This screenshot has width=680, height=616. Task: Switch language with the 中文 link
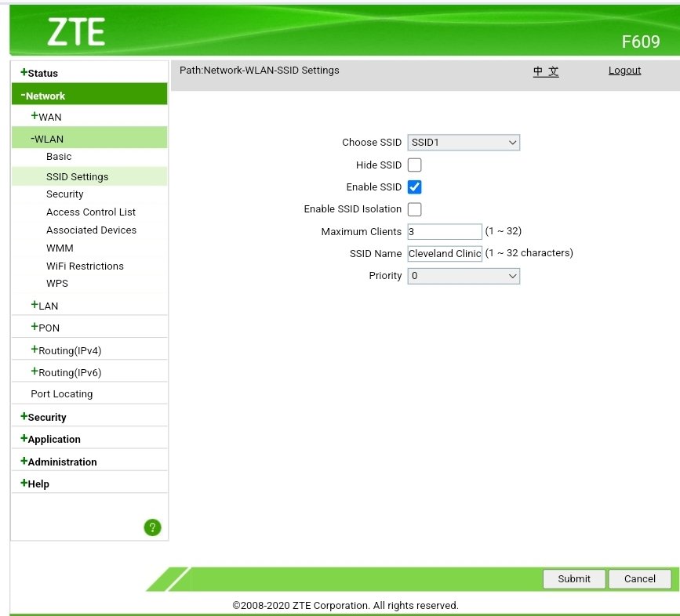click(x=546, y=71)
